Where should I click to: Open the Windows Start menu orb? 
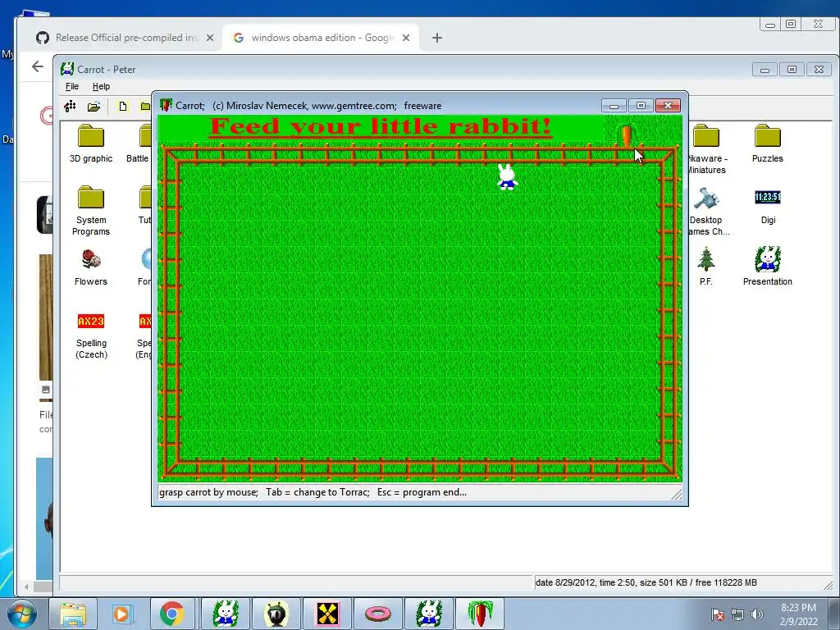[x=22, y=614]
